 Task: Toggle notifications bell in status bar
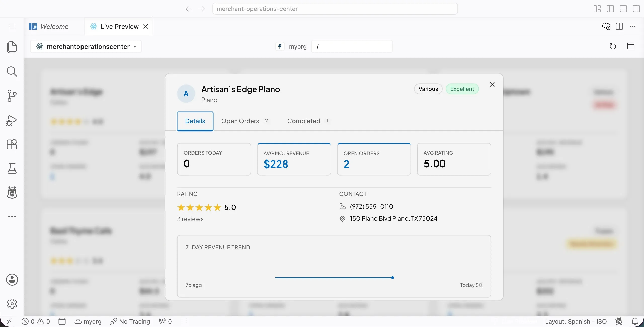[x=635, y=321]
